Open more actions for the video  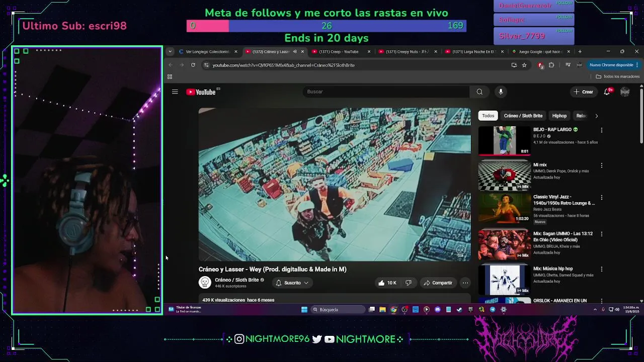[465, 283]
